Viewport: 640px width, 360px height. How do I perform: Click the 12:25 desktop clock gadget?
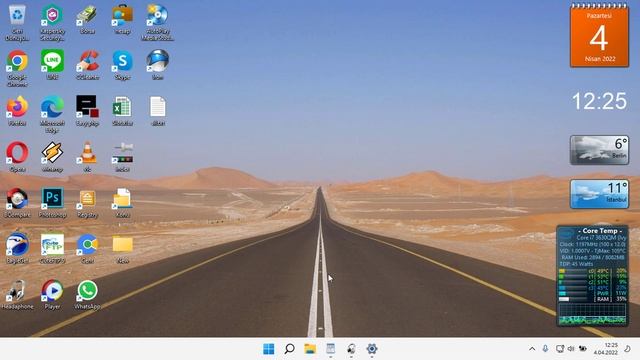point(599,101)
